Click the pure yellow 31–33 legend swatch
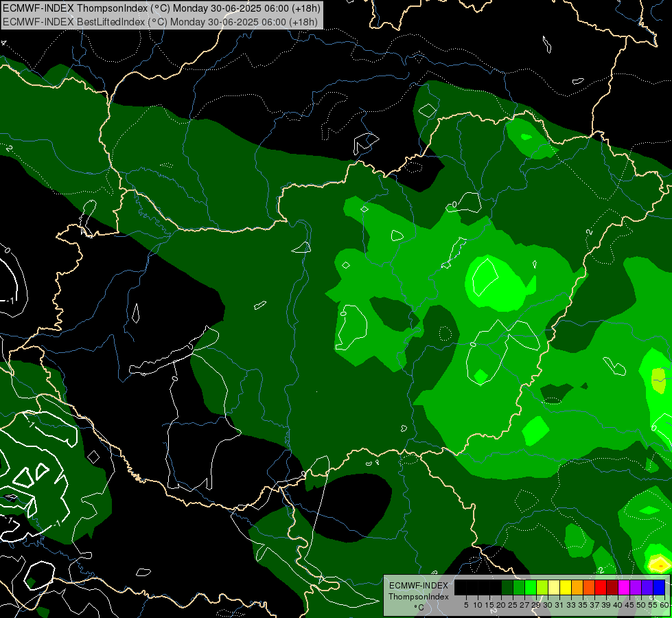 [x=566, y=587]
